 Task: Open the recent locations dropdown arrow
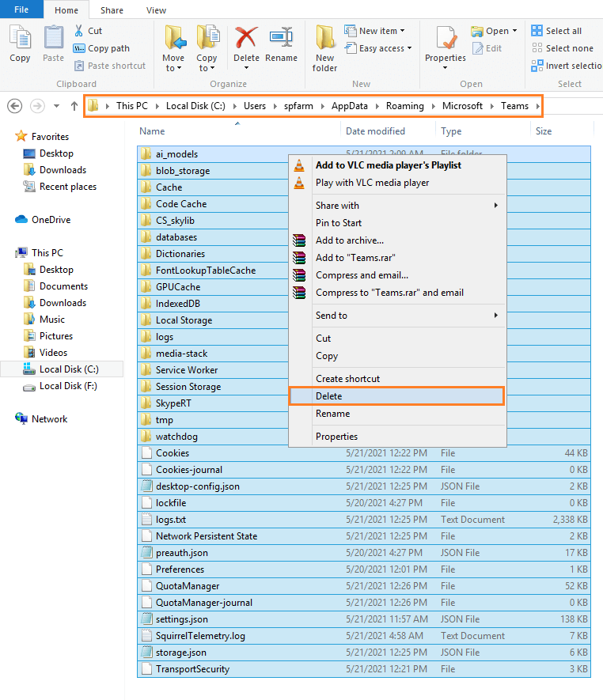56,106
